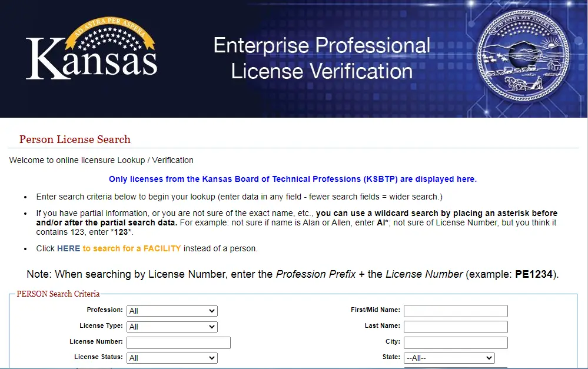Expand the License Type dropdown
Screen dimensions: 588x369
172,327
